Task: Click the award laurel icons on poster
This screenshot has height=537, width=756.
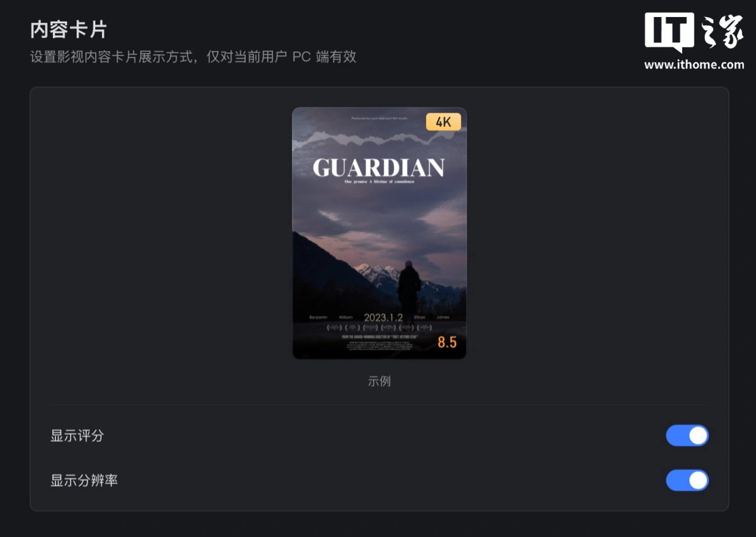Action: tap(380, 328)
